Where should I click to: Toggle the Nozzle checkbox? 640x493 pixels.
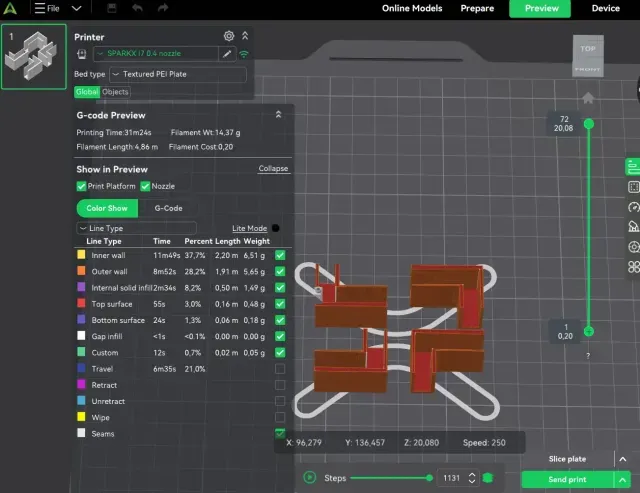[145, 186]
